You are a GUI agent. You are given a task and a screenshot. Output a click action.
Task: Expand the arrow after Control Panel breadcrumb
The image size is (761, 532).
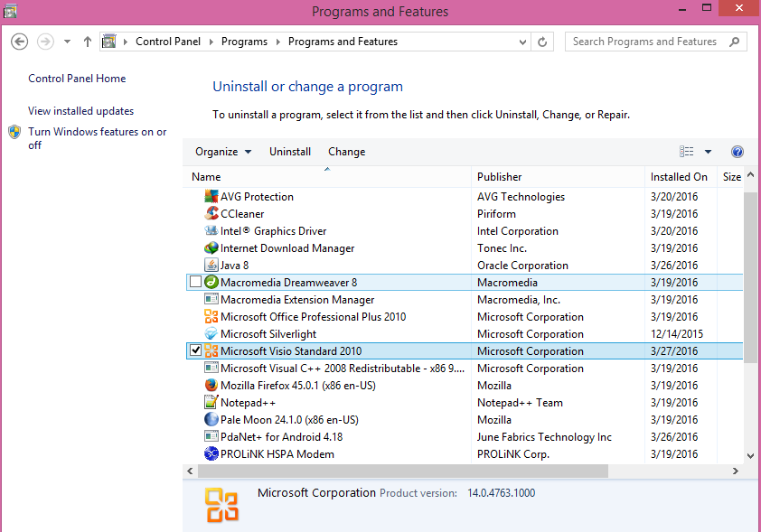point(211,42)
